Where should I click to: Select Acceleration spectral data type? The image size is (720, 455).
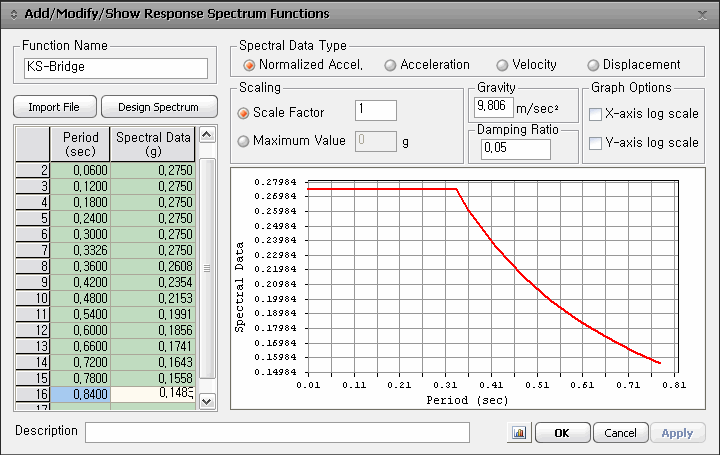(x=390, y=65)
